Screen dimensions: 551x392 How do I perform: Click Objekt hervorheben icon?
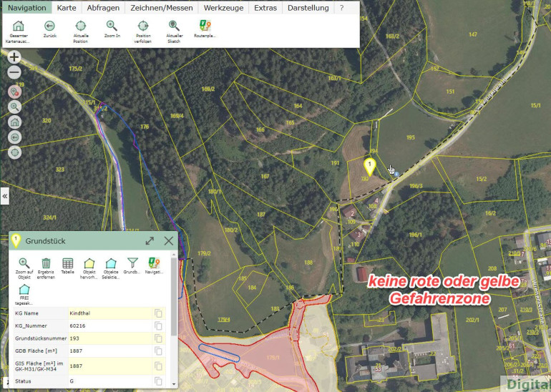pyautogui.click(x=89, y=264)
